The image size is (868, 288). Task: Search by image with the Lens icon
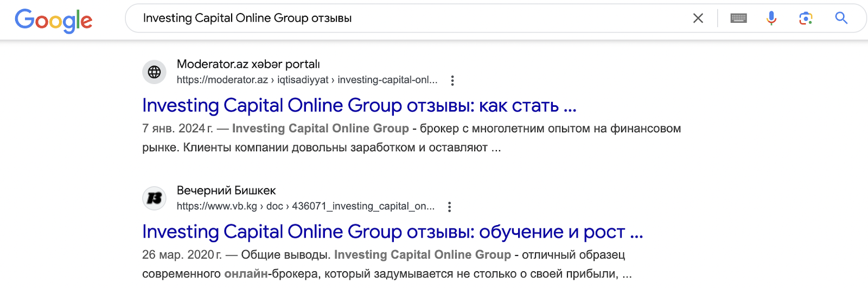(806, 18)
